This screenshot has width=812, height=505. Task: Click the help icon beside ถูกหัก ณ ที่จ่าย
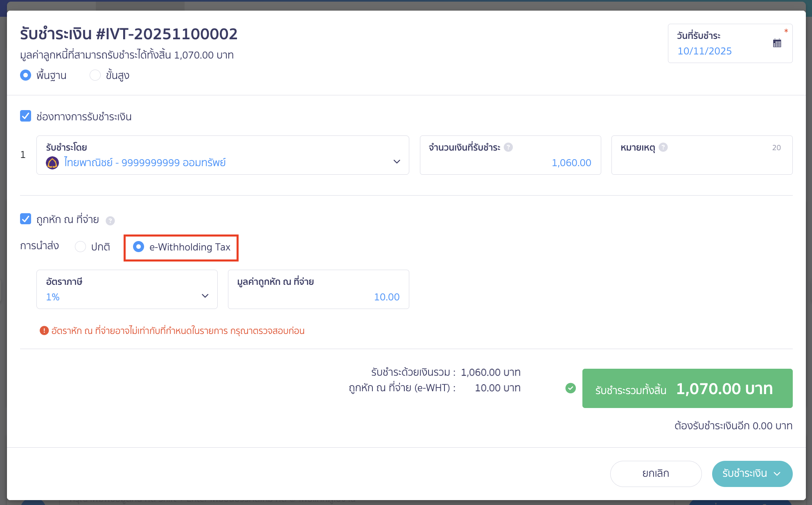coord(110,221)
